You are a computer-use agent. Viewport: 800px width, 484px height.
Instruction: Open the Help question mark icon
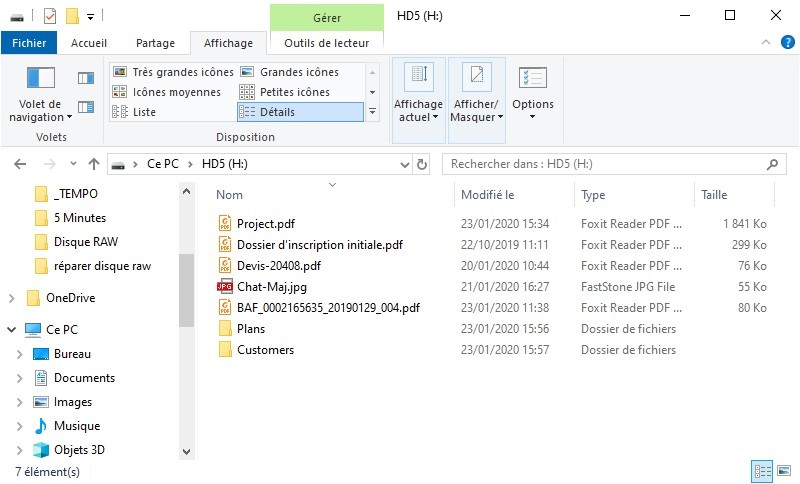pyautogui.click(x=788, y=42)
